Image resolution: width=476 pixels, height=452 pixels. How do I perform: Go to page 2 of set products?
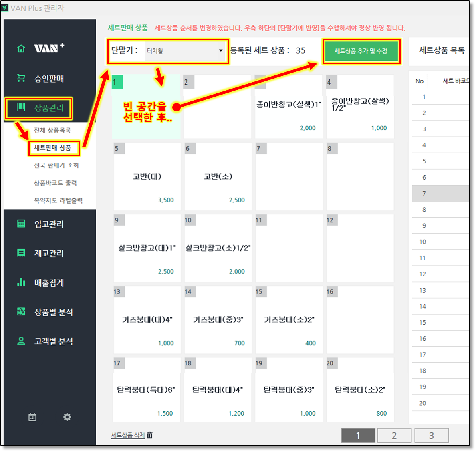tap(394, 436)
